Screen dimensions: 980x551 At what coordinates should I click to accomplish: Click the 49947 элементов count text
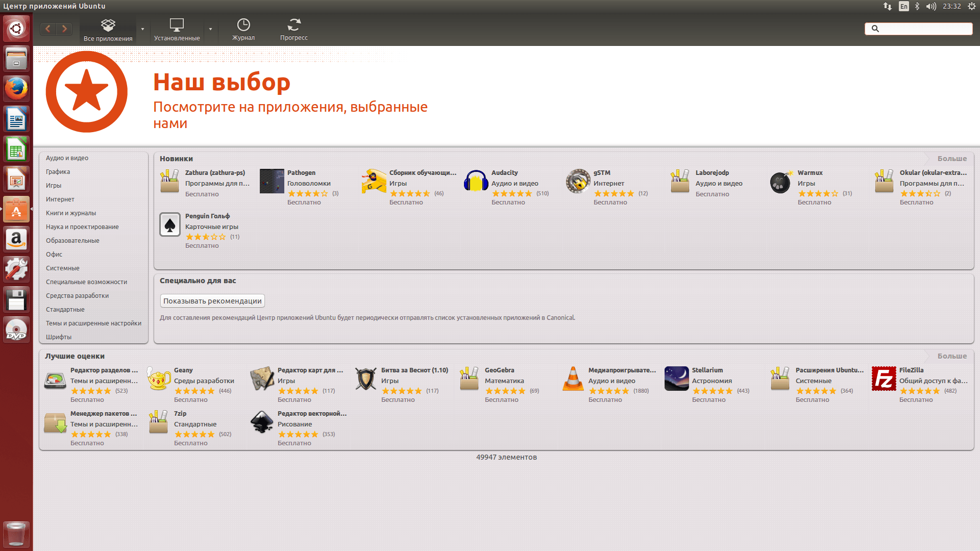click(506, 457)
